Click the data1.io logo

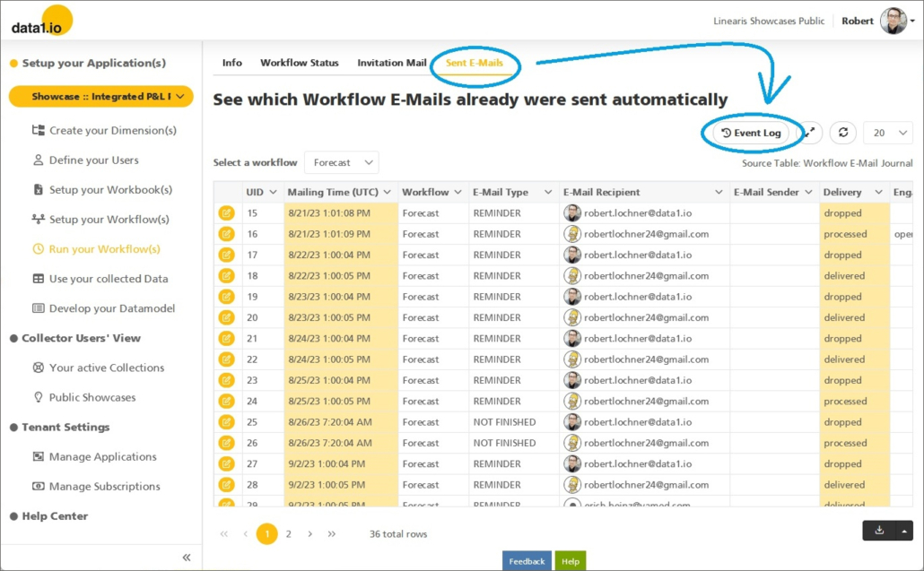[39, 22]
